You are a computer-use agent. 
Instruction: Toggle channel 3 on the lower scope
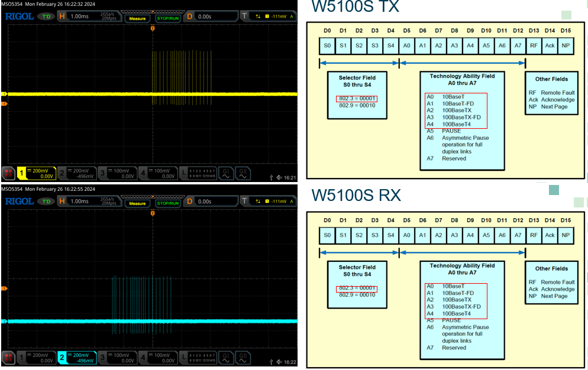click(118, 358)
